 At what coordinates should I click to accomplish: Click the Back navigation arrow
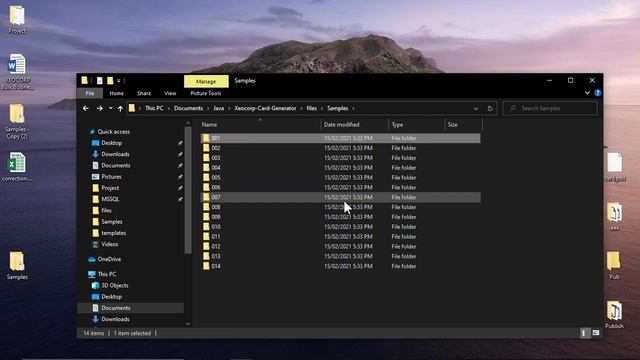(85, 108)
